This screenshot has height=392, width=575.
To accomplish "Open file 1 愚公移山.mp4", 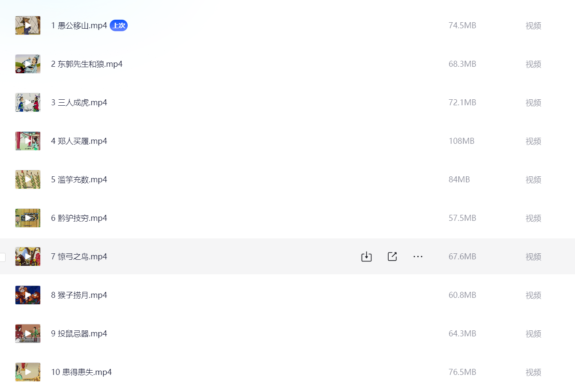I will pyautogui.click(x=79, y=26).
